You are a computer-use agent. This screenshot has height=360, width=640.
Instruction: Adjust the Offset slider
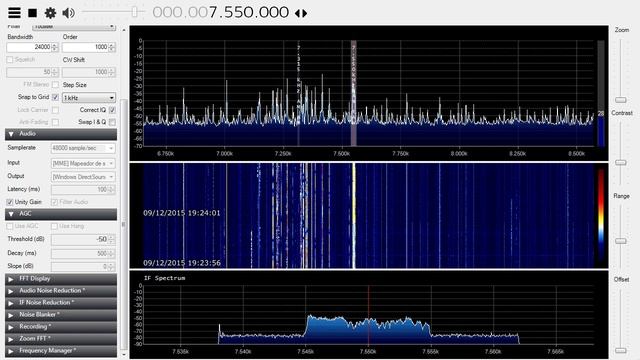coord(621,350)
